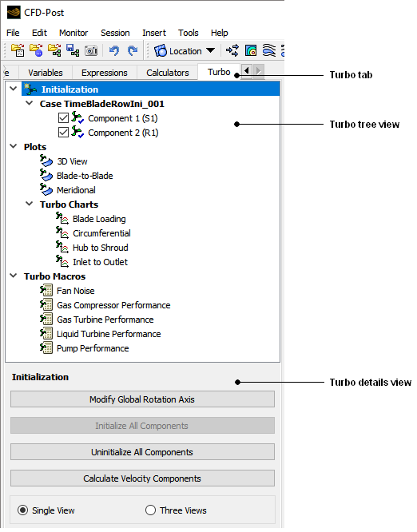
Task: Click the Streamline toolbar icon
Action: coord(268,50)
